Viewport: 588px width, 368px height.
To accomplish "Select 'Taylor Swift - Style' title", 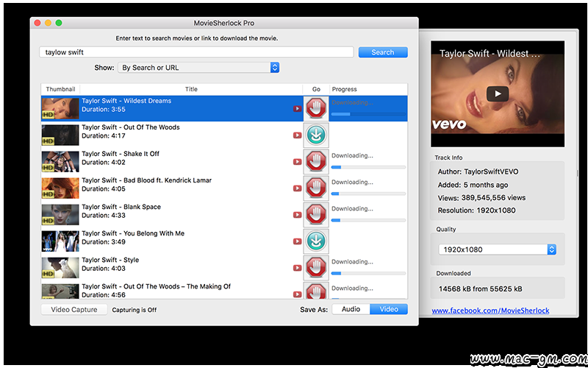I will [110, 260].
